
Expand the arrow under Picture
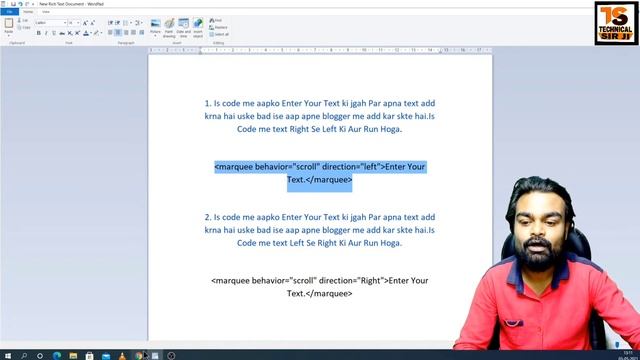[156, 36]
